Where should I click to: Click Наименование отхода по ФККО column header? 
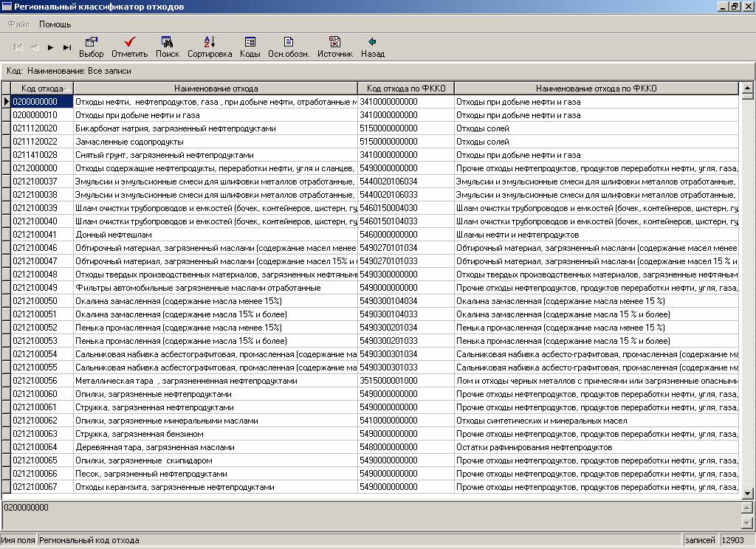tap(597, 89)
